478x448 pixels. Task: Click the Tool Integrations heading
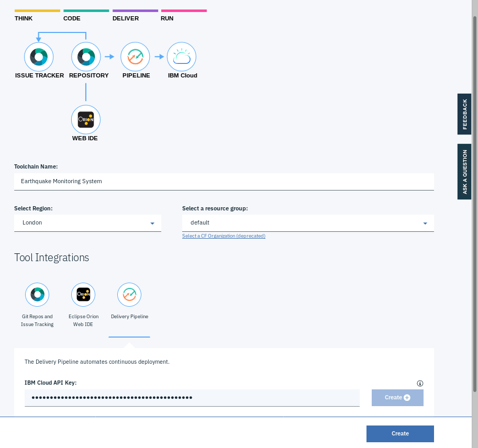(x=51, y=257)
